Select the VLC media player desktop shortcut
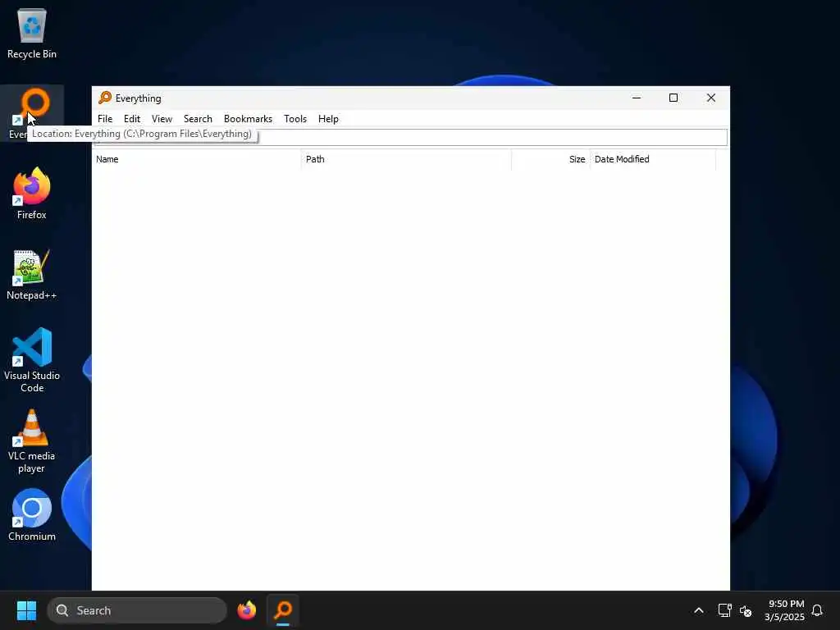Image resolution: width=840 pixels, height=630 pixels. (x=32, y=441)
